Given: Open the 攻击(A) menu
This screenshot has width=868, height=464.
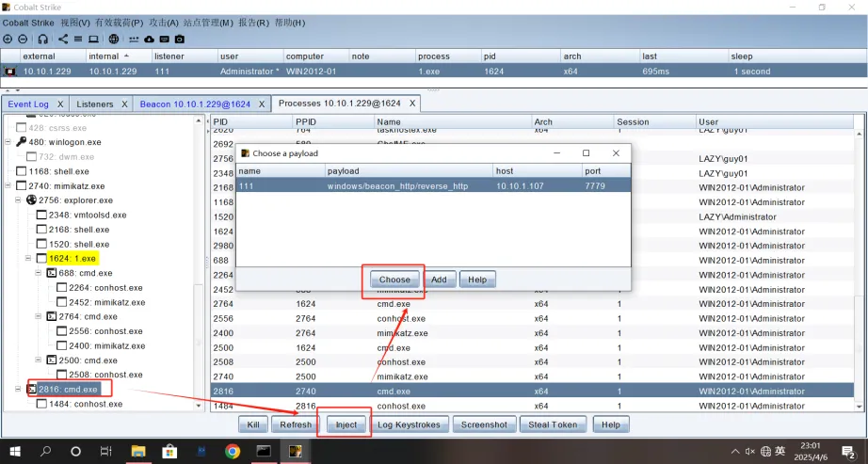Looking at the screenshot, I should [164, 23].
